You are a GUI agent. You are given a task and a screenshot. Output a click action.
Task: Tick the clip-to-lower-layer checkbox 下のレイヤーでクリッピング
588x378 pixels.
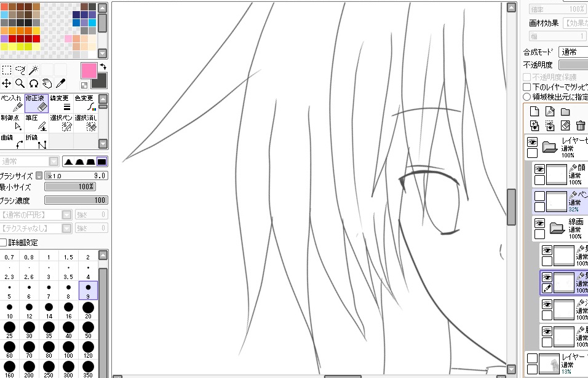527,87
